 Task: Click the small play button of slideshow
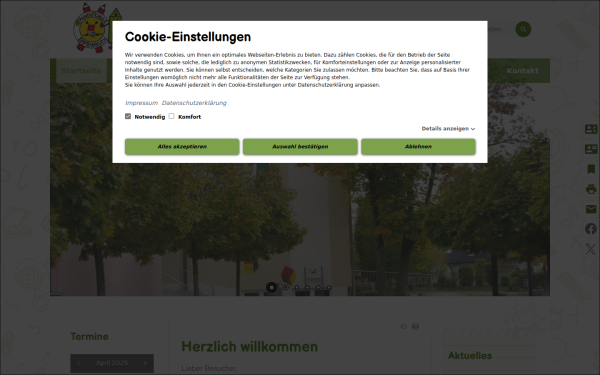point(285,287)
